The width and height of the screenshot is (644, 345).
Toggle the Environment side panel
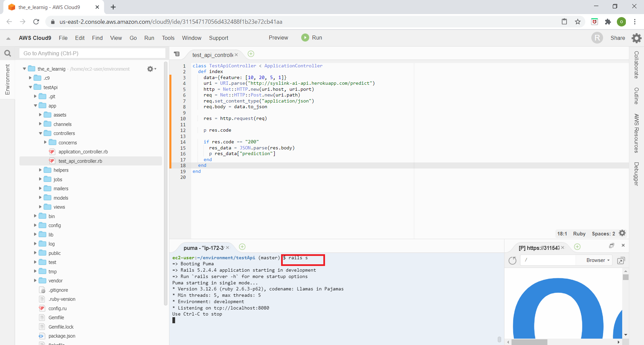click(7, 79)
